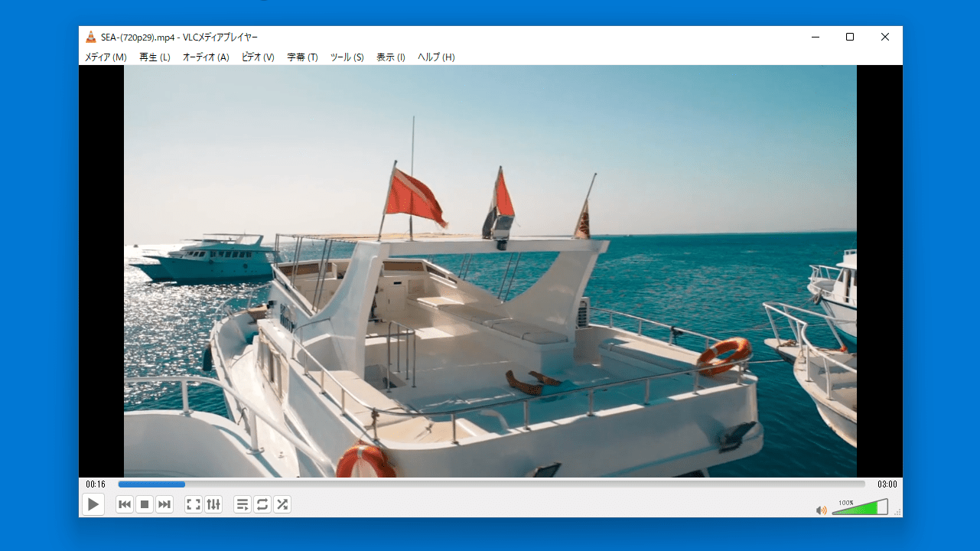980x551 pixels.
Task: Mute audio via the speaker icon
Action: click(x=822, y=510)
